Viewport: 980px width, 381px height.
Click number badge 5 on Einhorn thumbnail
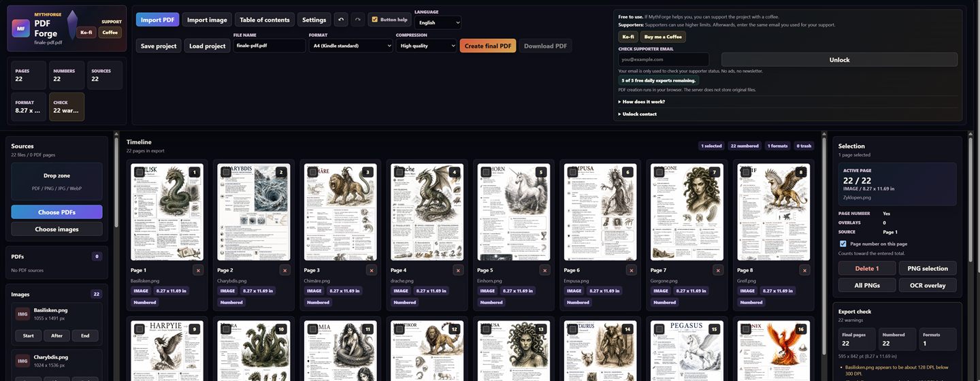coord(541,173)
